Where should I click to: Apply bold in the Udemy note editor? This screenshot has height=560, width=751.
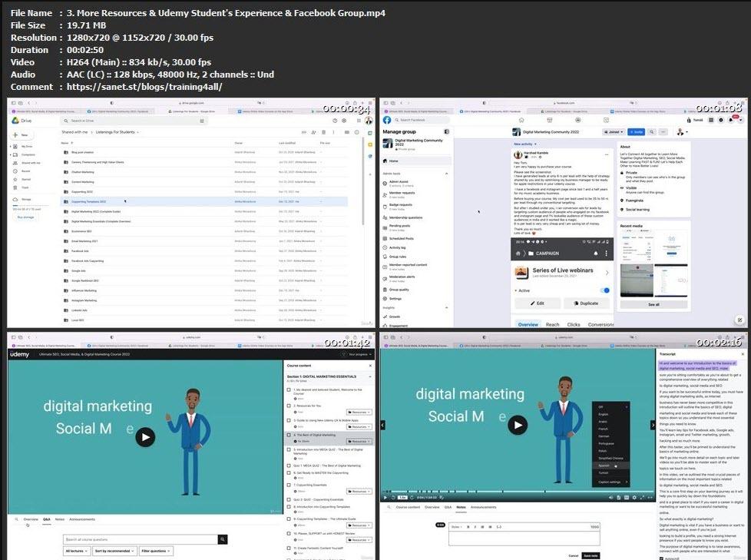point(468,527)
